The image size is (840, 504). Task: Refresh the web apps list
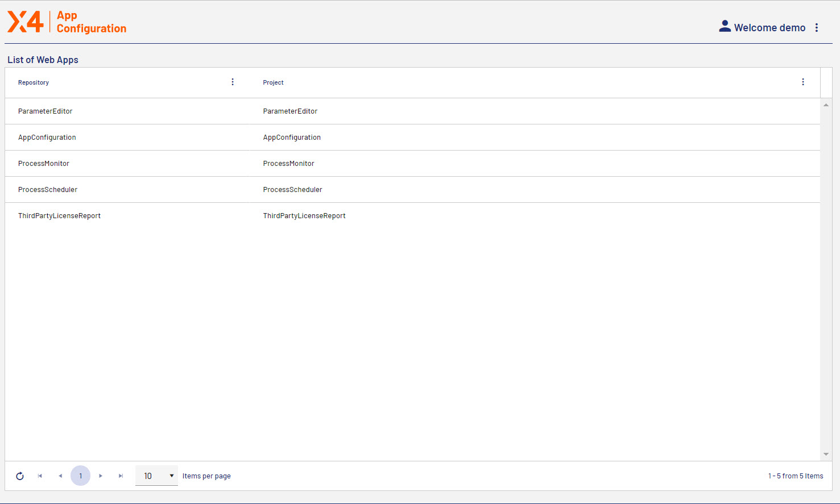point(20,476)
